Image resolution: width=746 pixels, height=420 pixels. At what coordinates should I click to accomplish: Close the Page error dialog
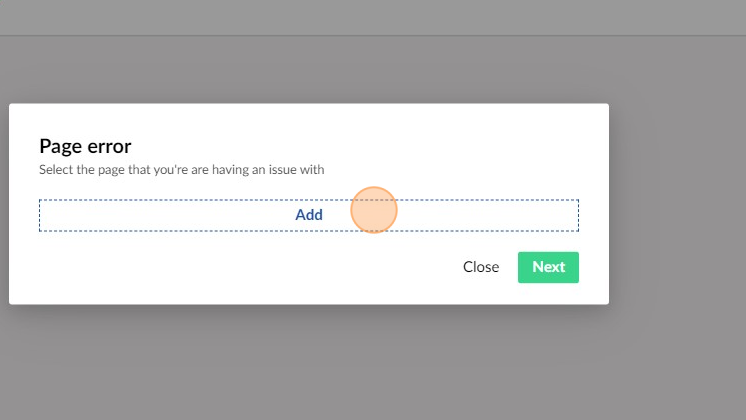coord(480,267)
